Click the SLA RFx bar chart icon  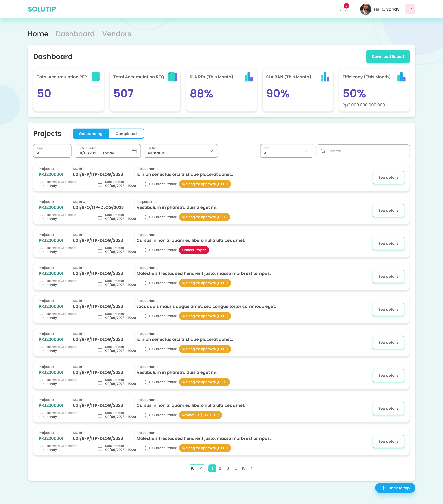(x=249, y=77)
